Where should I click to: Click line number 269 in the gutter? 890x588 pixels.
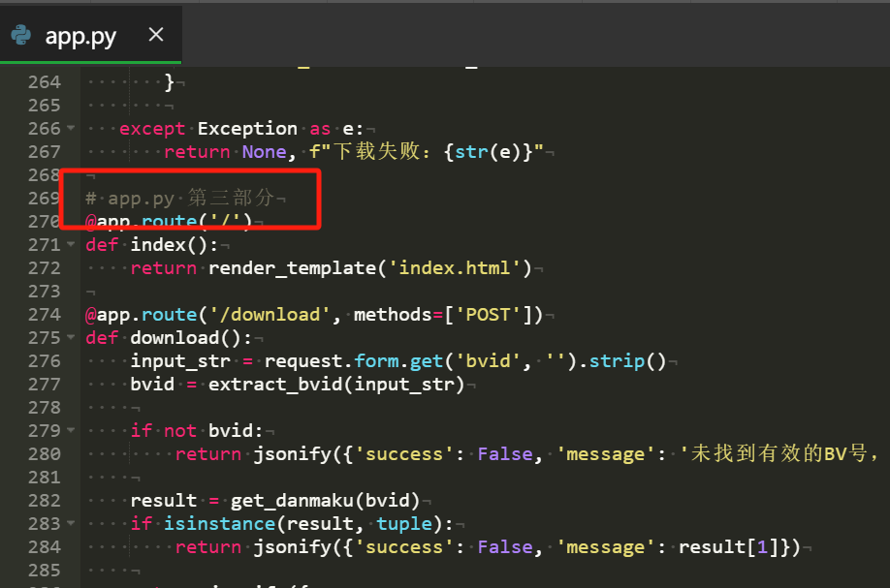pyautogui.click(x=44, y=199)
